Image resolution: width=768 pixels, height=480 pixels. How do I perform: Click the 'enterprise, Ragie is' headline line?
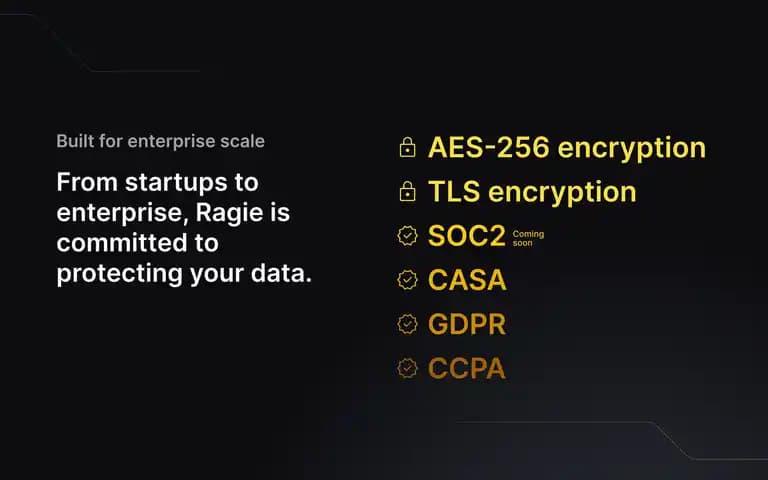173,213
